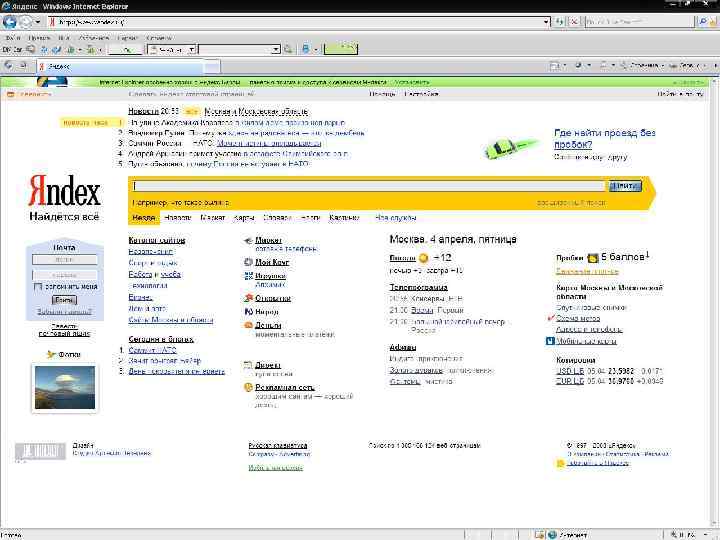Screen dimensions: 720x540
Task: Click the address bar URL field
Action: [296, 22]
